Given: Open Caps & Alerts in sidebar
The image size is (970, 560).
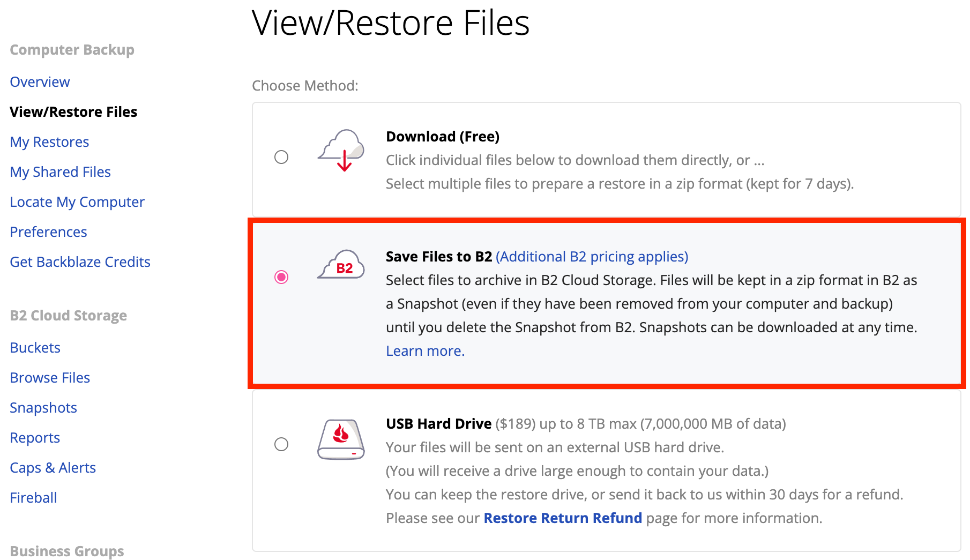Looking at the screenshot, I should (53, 468).
